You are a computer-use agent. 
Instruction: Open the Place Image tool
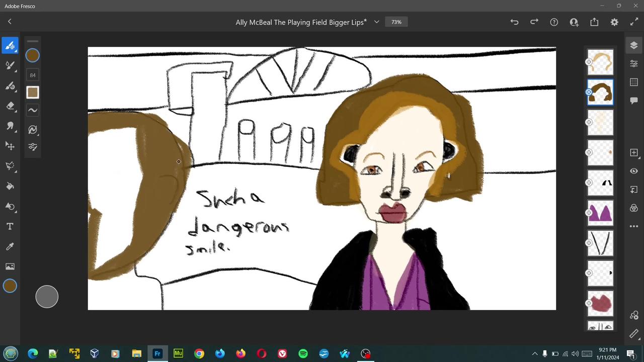[10, 266]
